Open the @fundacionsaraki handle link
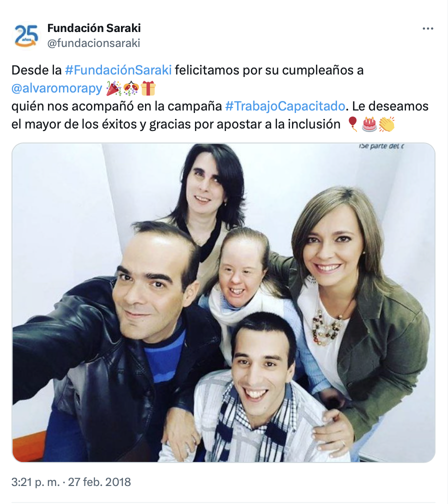Viewport: 448px width, 504px height. coord(93,43)
